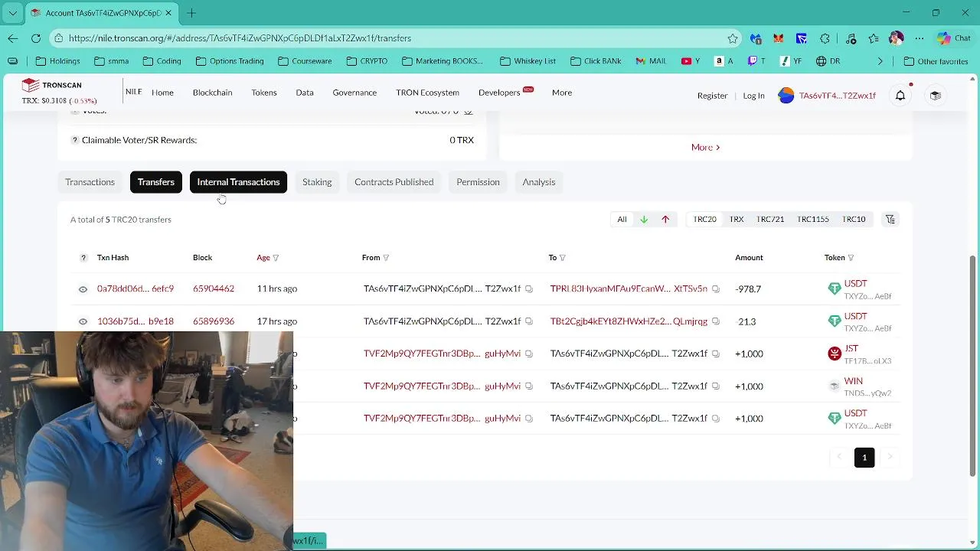Open Governance nav menu
The height and width of the screenshot is (551, 980).
pos(354,93)
